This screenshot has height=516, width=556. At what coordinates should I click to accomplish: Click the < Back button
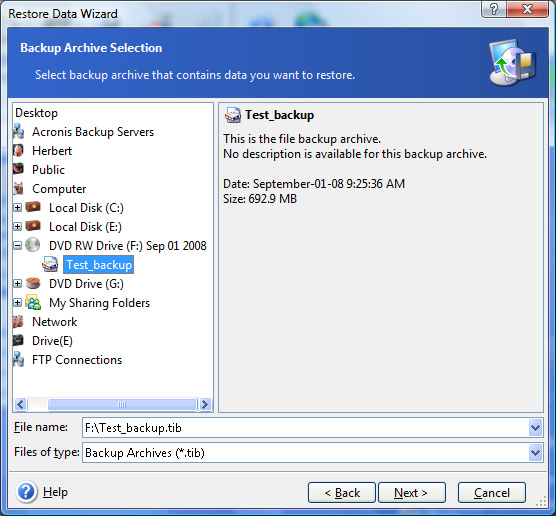342,492
